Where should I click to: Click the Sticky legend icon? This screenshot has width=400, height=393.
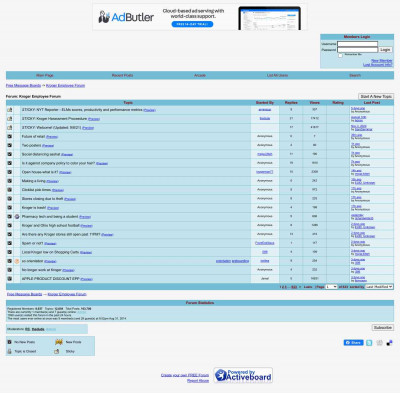(57, 351)
